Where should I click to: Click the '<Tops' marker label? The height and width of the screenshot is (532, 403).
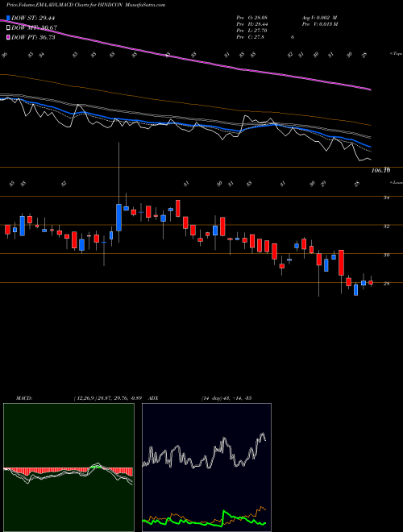click(396, 54)
